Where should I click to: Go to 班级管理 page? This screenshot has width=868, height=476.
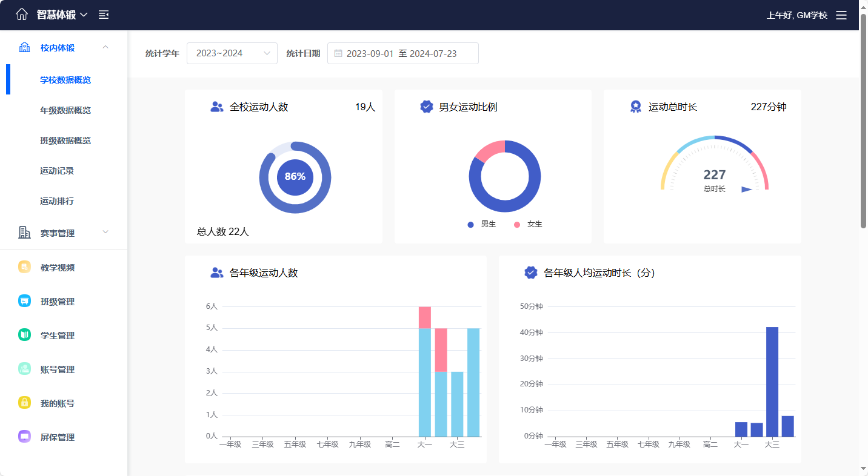point(58,301)
